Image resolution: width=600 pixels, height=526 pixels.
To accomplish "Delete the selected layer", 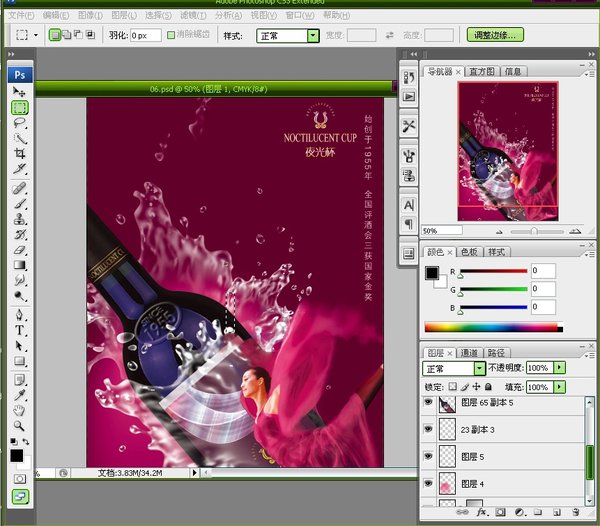I will 576,512.
